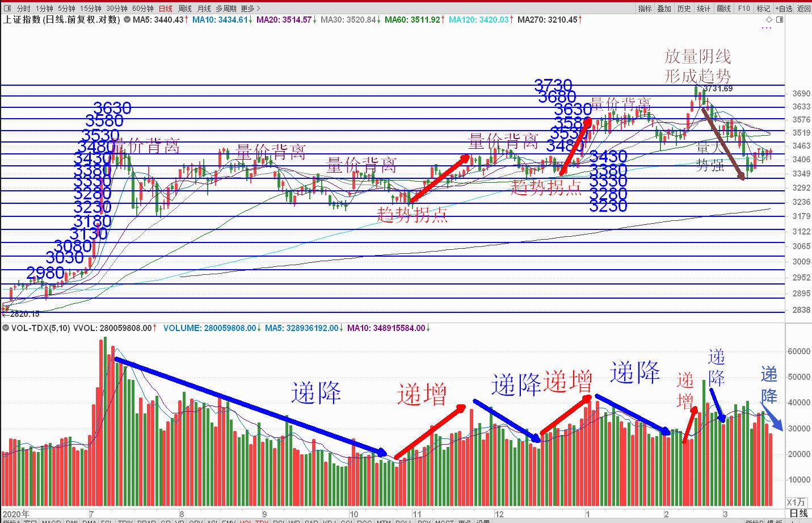Click the 上证指数 chart title text

click(61, 20)
